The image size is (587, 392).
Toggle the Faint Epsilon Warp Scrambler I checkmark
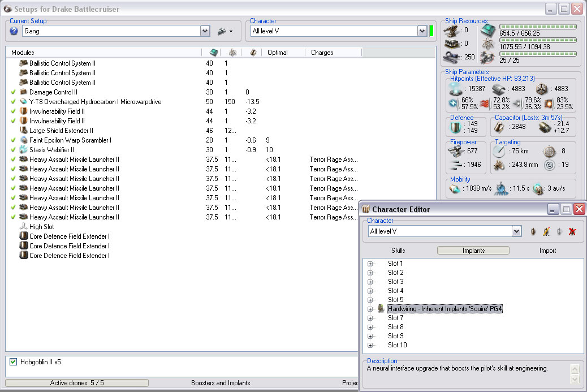pos(13,140)
